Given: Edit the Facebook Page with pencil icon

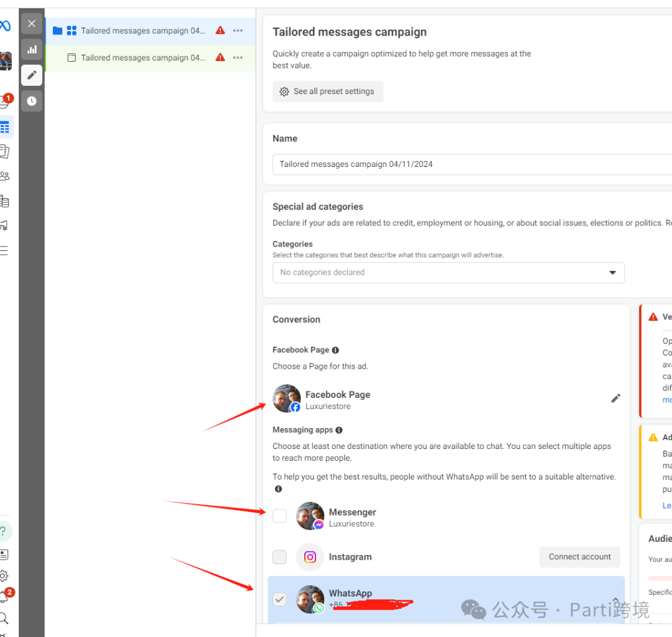Looking at the screenshot, I should click(x=615, y=399).
